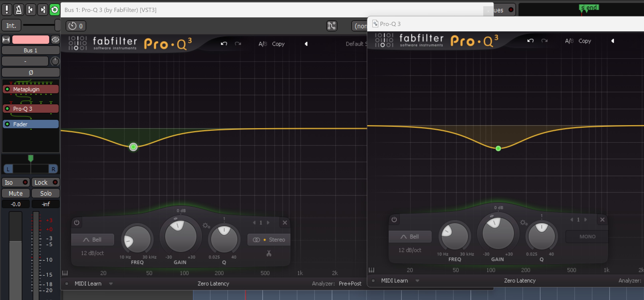This screenshot has width=644, height=300.
Task: Click the metronome icon in transport toolbar
Action: point(19,10)
